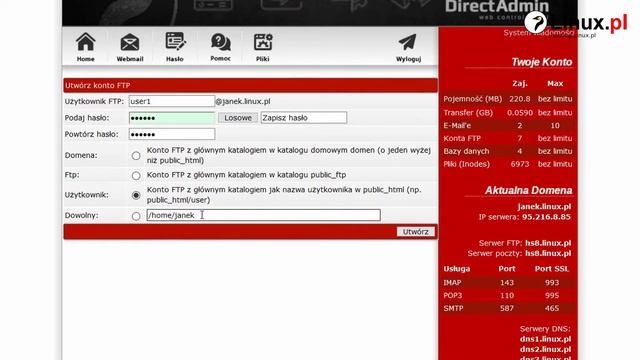This screenshot has width=640, height=360.
Task: Click the Powtórz hasło password field
Action: click(172, 134)
